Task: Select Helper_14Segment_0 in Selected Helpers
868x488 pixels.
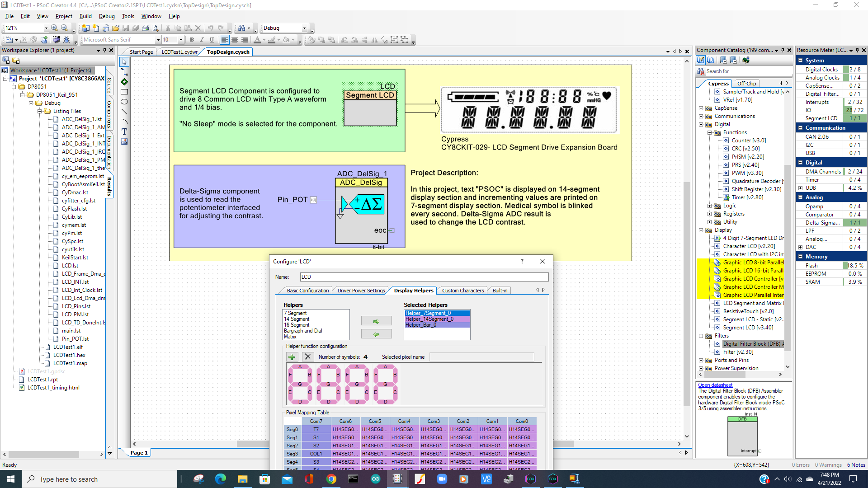Action: pos(437,319)
